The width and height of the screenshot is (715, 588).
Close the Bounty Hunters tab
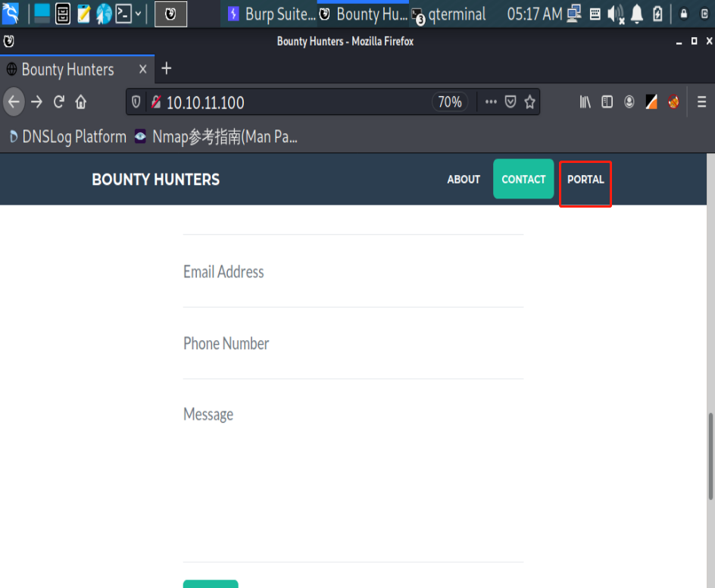(x=142, y=70)
